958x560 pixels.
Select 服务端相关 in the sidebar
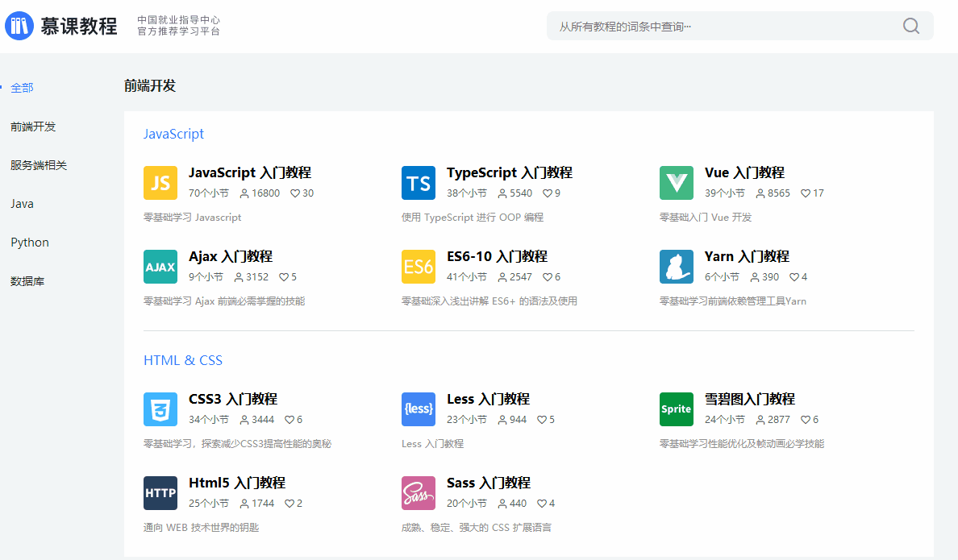[x=39, y=165]
